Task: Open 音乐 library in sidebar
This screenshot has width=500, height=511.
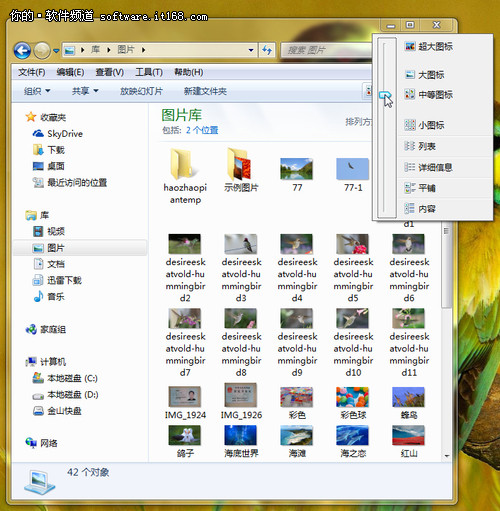Action: [x=49, y=296]
